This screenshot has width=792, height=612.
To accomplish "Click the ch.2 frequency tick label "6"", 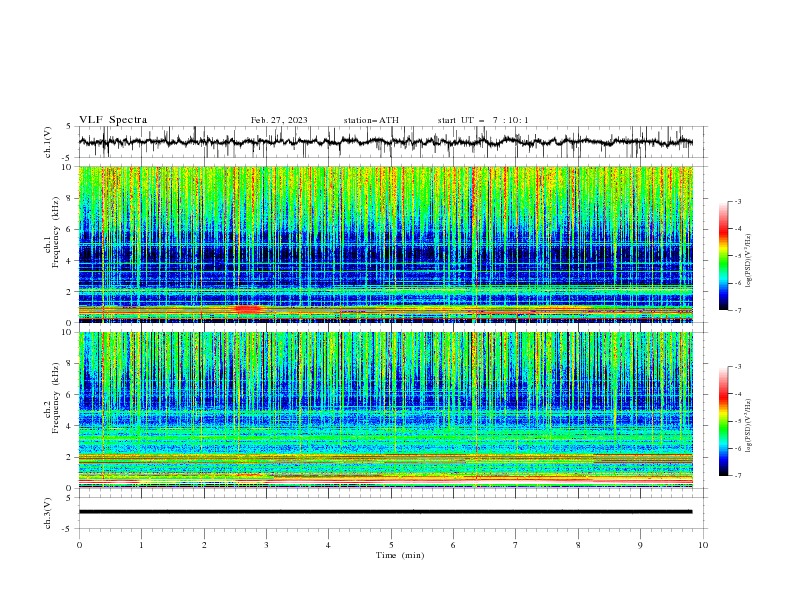I will click(70, 395).
